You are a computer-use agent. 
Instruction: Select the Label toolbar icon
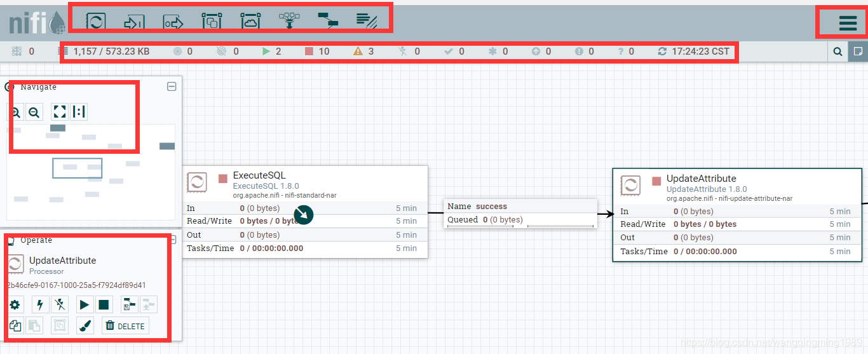[367, 22]
